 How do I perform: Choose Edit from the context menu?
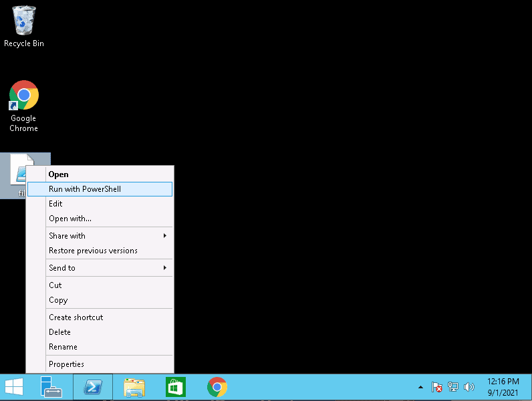coord(100,204)
